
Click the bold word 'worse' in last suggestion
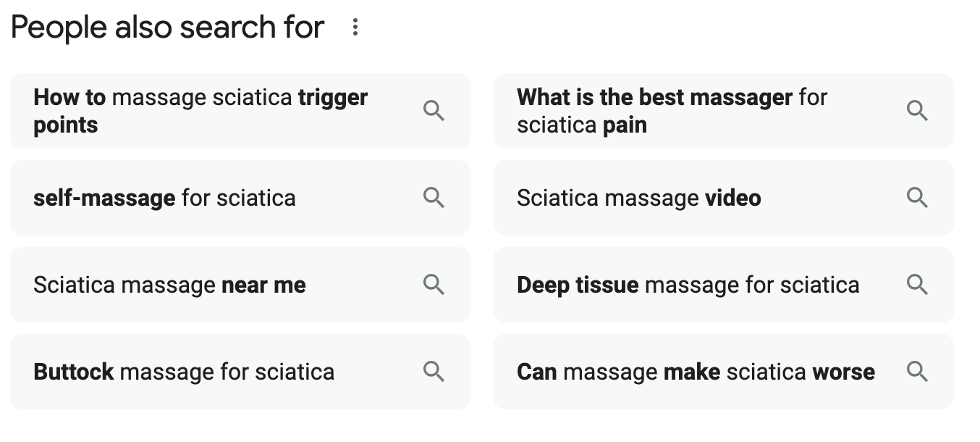pos(844,372)
